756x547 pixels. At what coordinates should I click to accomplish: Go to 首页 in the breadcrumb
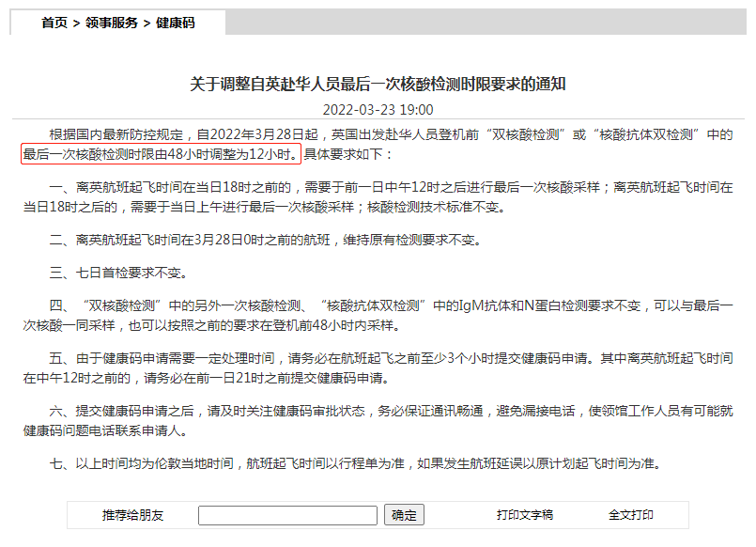pyautogui.click(x=54, y=23)
